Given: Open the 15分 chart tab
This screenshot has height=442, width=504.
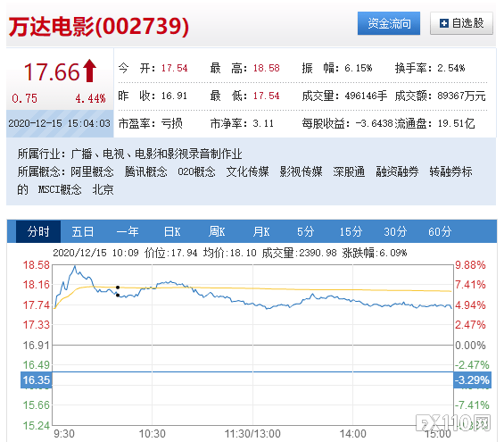Looking at the screenshot, I should (x=351, y=231).
